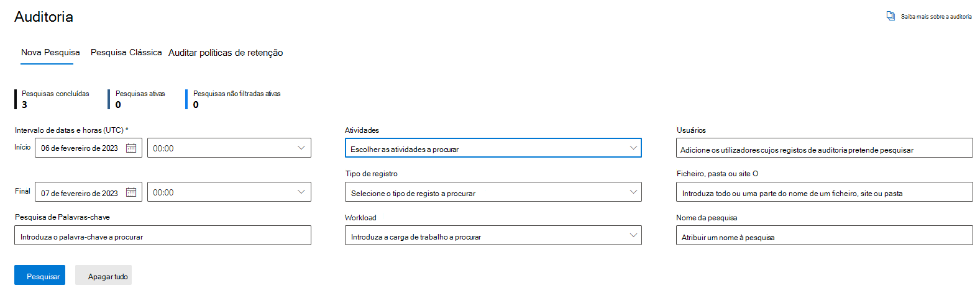The image size is (980, 296).
Task: Click the document icon beside Saiba mais
Action: pos(891,16)
